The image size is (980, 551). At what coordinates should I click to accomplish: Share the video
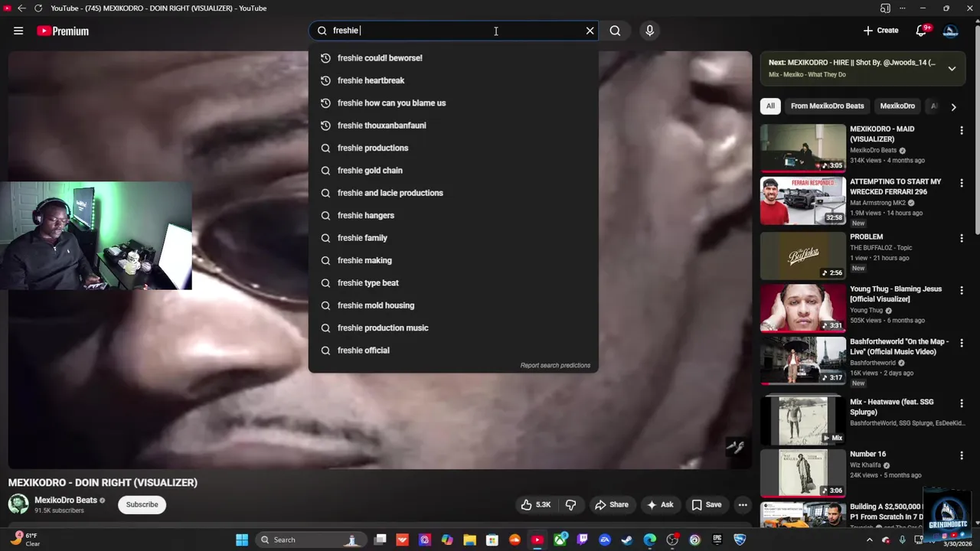(611, 504)
